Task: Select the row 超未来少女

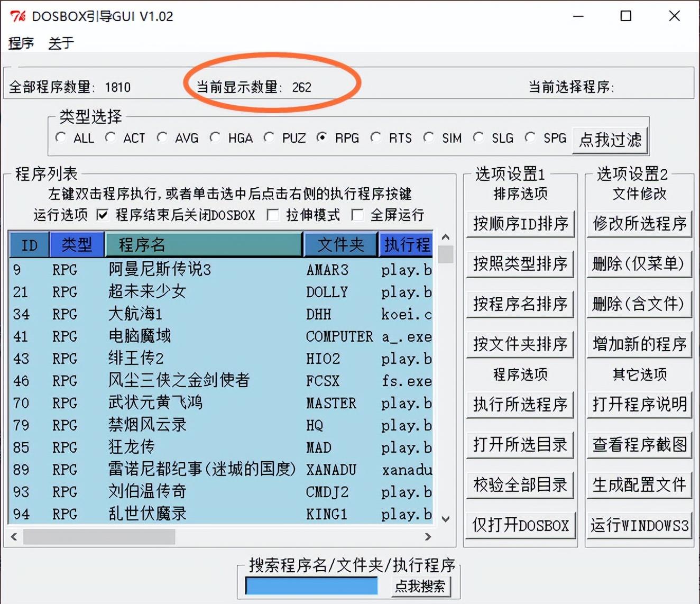Action: [221, 292]
